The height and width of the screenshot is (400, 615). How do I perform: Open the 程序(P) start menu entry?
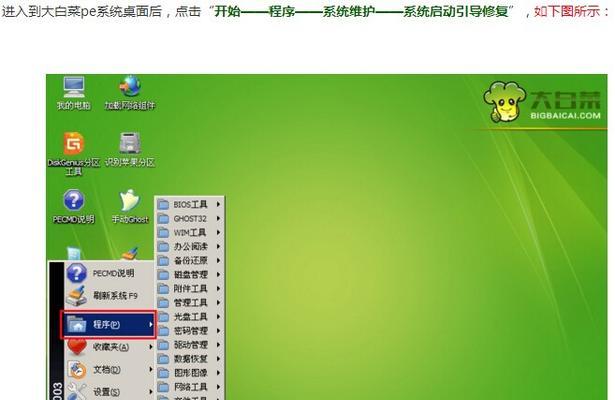click(x=108, y=324)
